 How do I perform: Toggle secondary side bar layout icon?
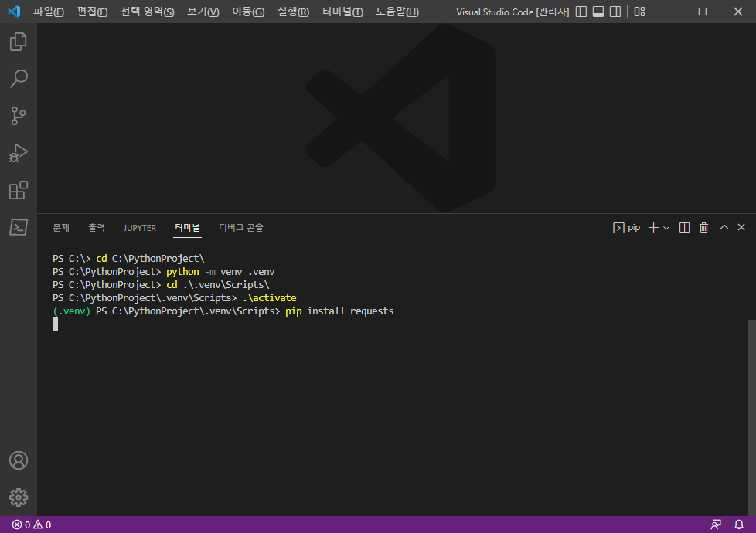click(x=615, y=12)
